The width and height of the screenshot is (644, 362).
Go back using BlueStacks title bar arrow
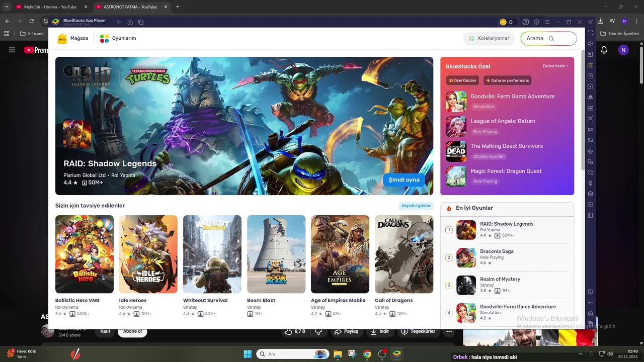[x=120, y=22]
